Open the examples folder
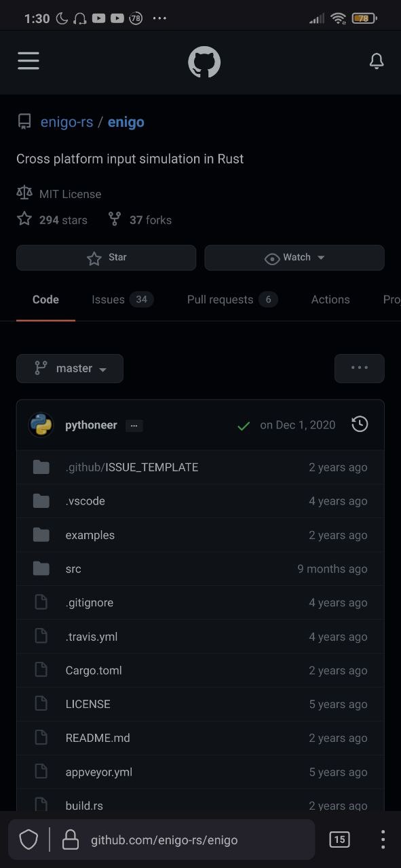 click(90, 535)
